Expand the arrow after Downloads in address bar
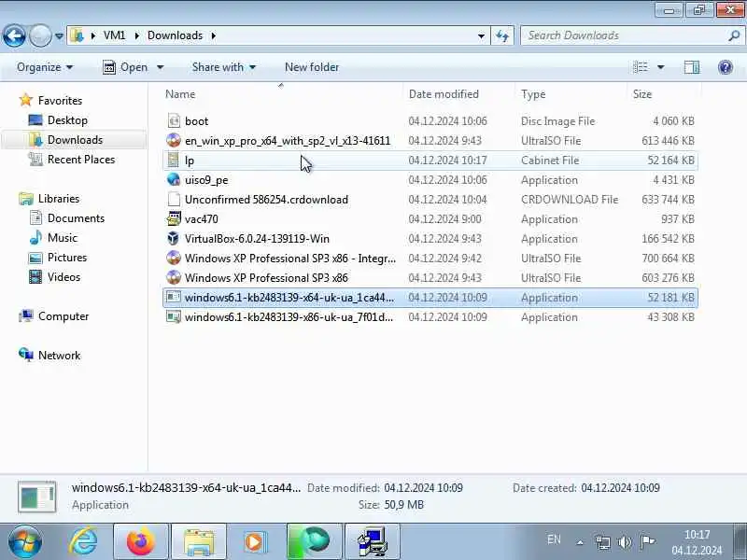The image size is (747, 560). point(213,35)
